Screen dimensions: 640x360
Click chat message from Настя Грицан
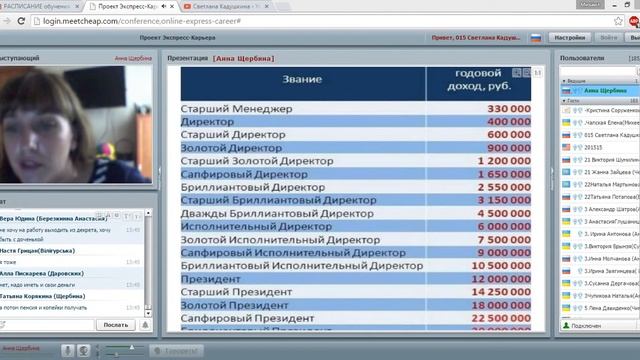[71, 256]
